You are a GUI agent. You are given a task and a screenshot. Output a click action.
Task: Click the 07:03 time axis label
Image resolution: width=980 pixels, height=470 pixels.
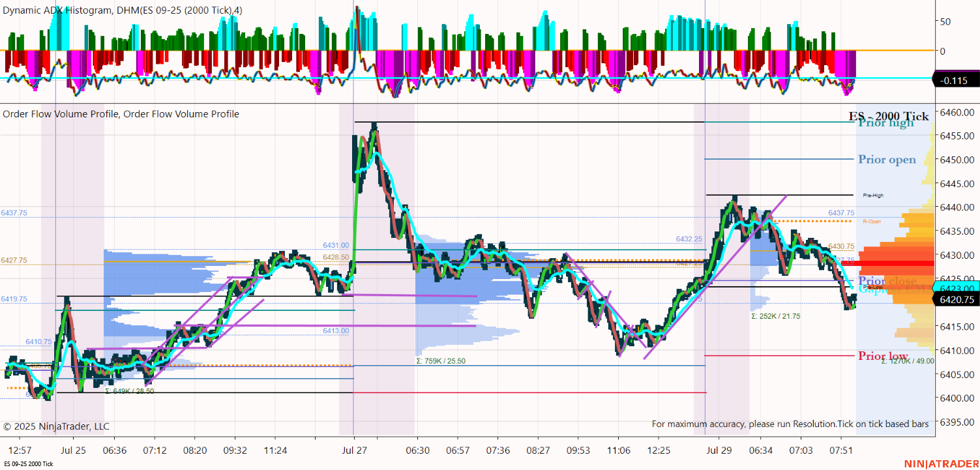801,450
